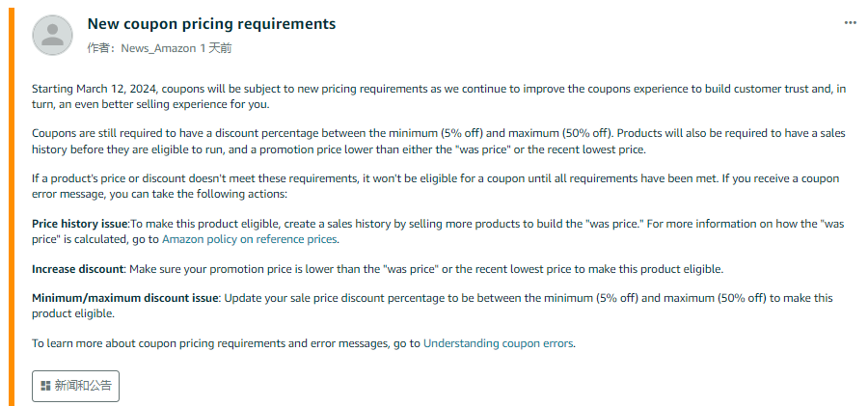Click the "1 天前" post timestamp
Viewport: 868px width, 406px height.
coord(216,47)
